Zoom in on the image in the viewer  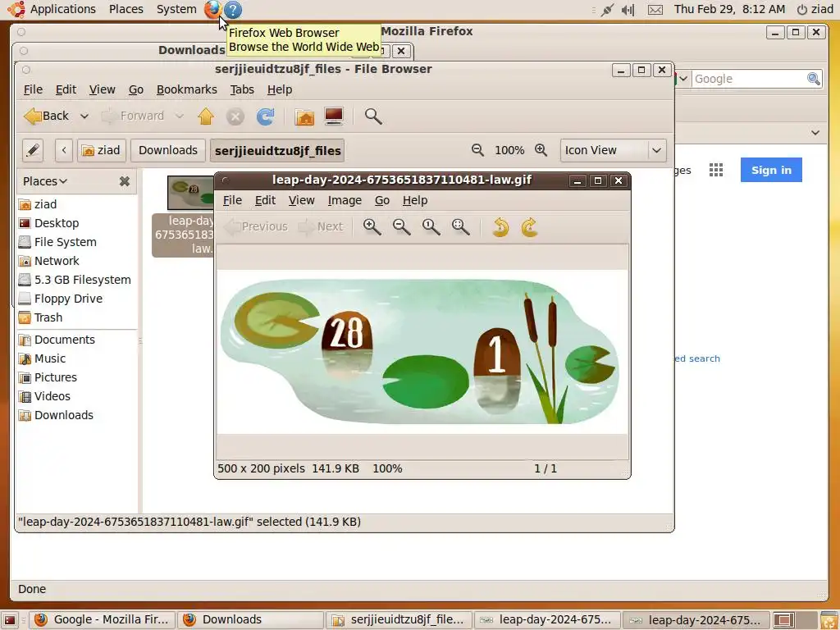click(372, 227)
